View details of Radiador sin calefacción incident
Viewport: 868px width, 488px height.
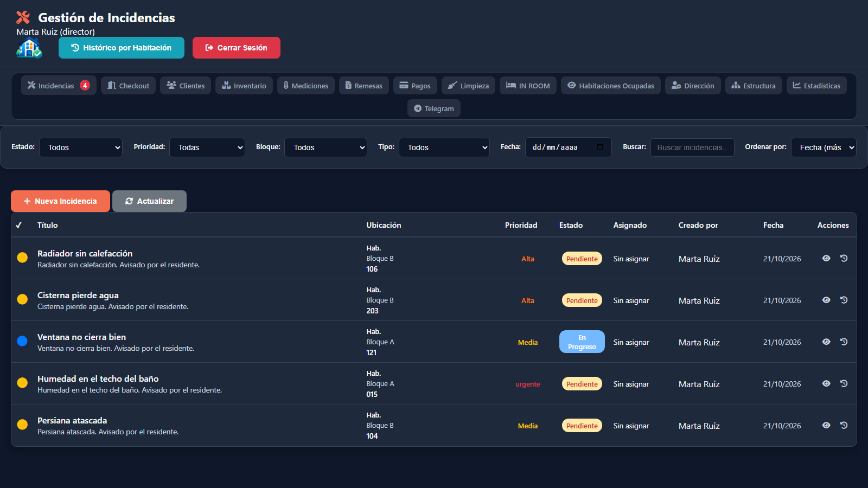(x=826, y=259)
